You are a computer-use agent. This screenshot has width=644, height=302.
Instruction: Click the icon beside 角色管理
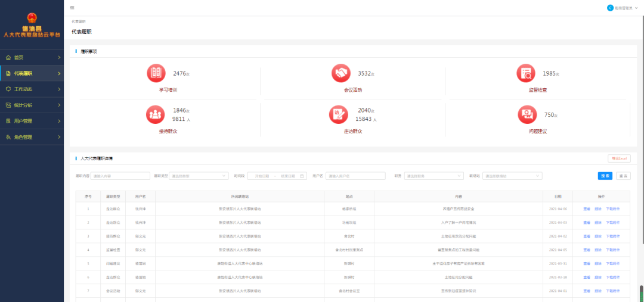tap(8, 137)
